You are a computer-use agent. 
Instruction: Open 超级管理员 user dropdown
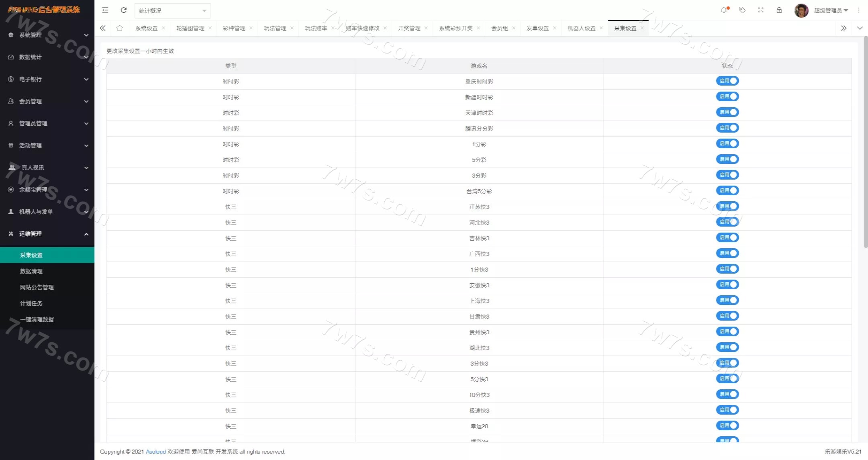coord(831,10)
